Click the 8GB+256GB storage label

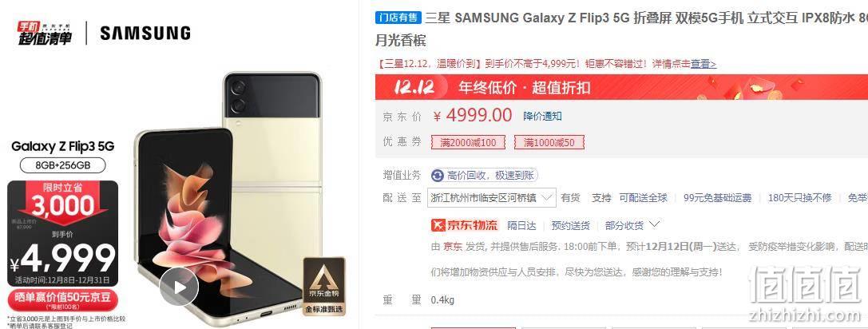click(x=62, y=165)
